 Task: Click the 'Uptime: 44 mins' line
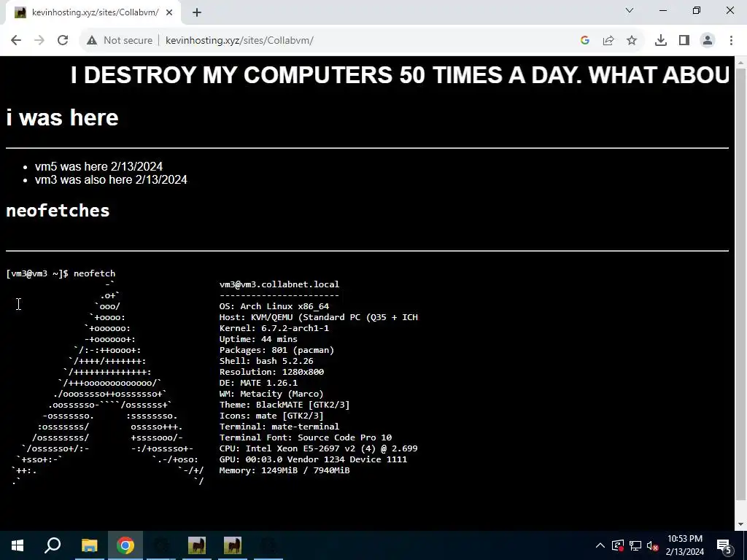[x=258, y=339]
